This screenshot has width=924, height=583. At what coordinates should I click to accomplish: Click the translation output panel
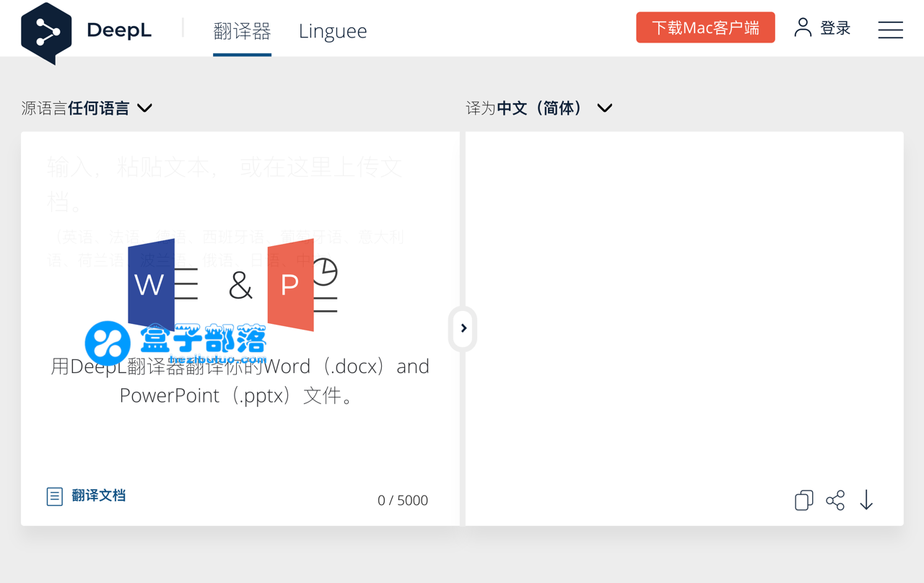(x=684, y=328)
